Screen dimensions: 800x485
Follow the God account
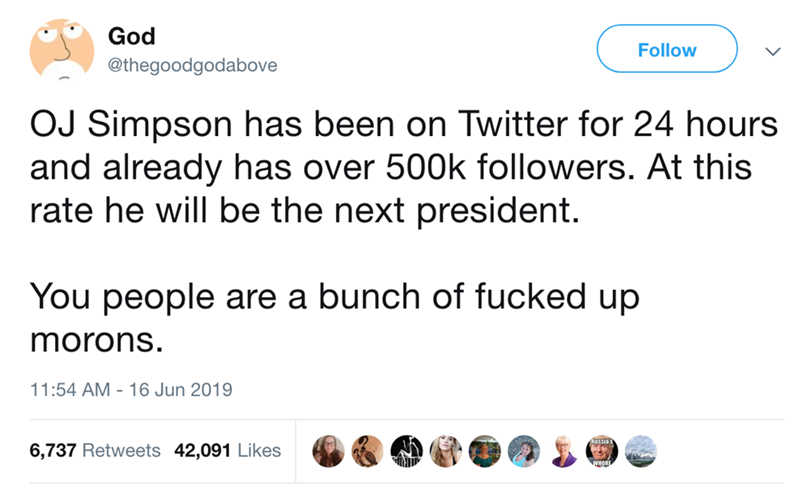pyautogui.click(x=667, y=50)
